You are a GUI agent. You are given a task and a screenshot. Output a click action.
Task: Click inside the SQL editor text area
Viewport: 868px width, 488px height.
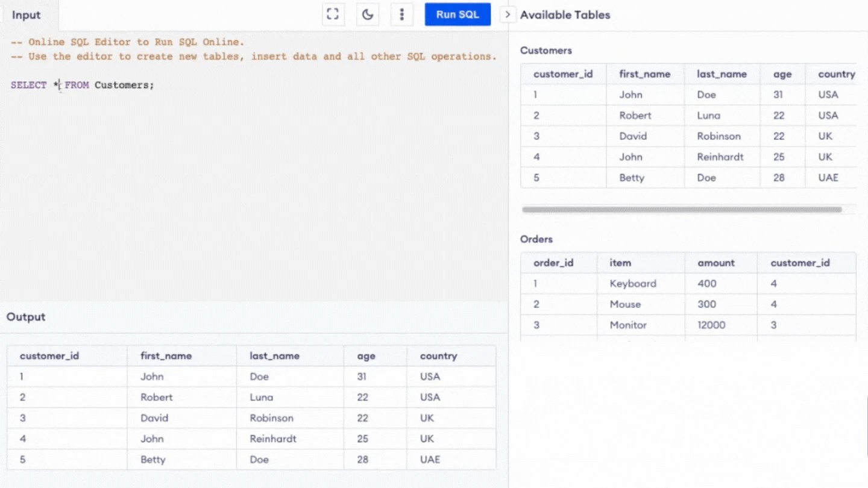(x=253, y=181)
